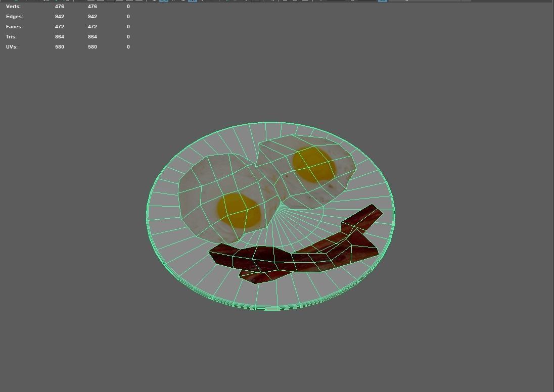This screenshot has width=554, height=392.
Task: Disable the highlighted blue snapping toggle
Action: point(163,2)
